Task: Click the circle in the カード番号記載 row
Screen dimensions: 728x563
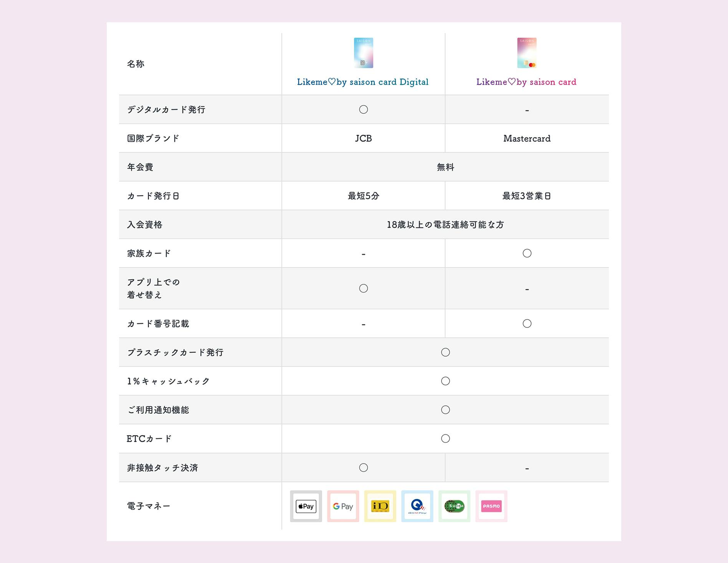Action: (x=527, y=324)
